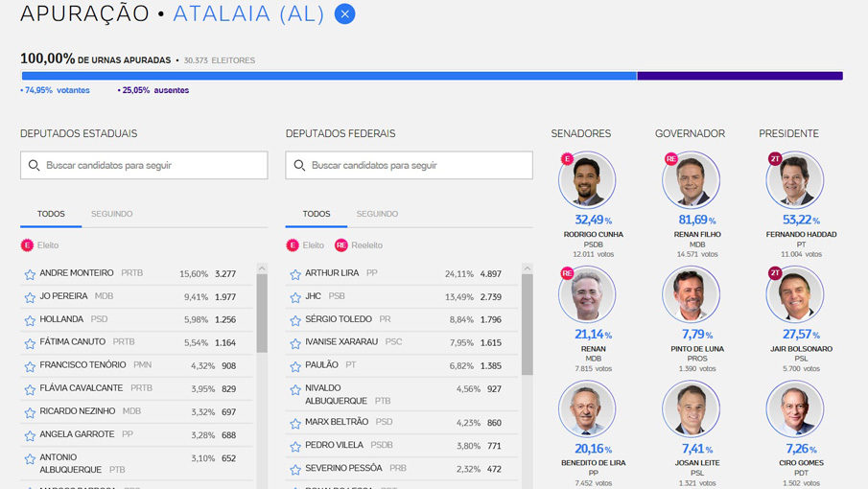The height and width of the screenshot is (489, 868).
Task: Click the blue votantes progress bar
Action: coord(329,76)
